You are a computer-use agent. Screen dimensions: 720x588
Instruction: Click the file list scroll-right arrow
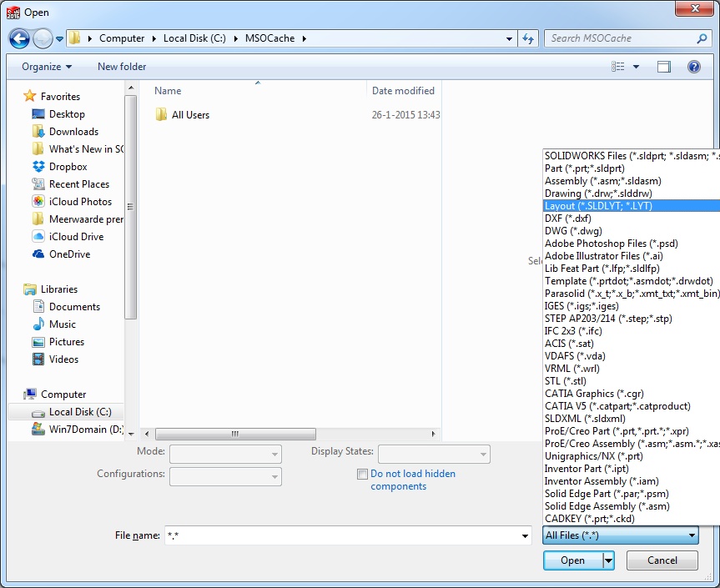point(433,434)
